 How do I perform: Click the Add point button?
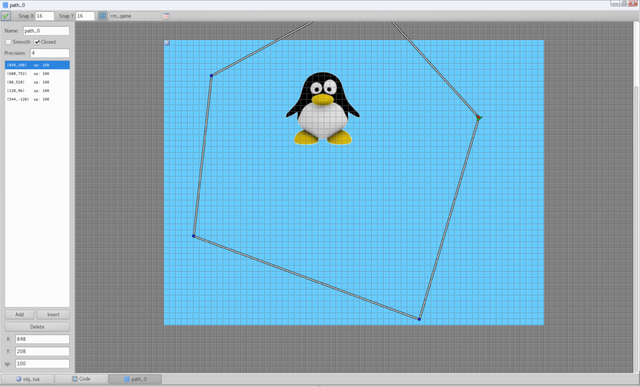[20, 315]
